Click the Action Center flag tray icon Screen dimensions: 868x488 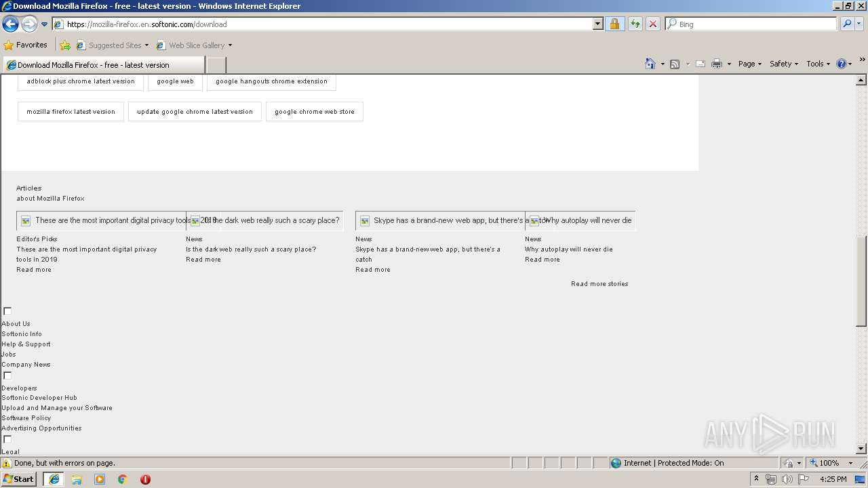coord(804,479)
